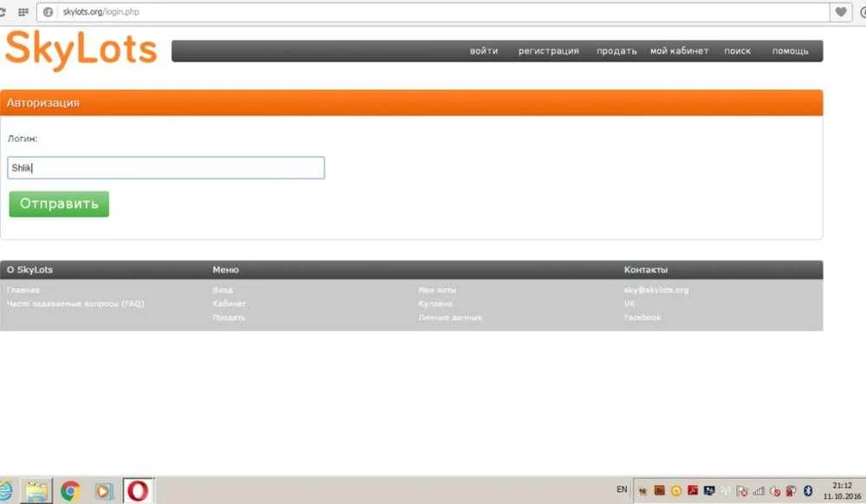Open the Facebook contact link
This screenshot has width=866, height=504.
643,318
